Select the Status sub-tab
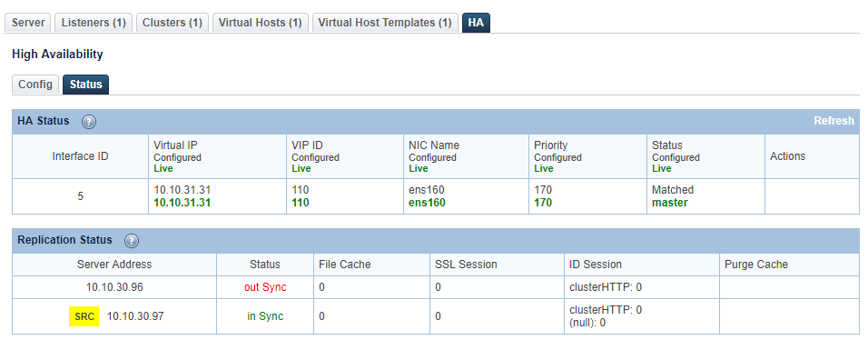Screen dimensions: 868x340 (x=86, y=85)
